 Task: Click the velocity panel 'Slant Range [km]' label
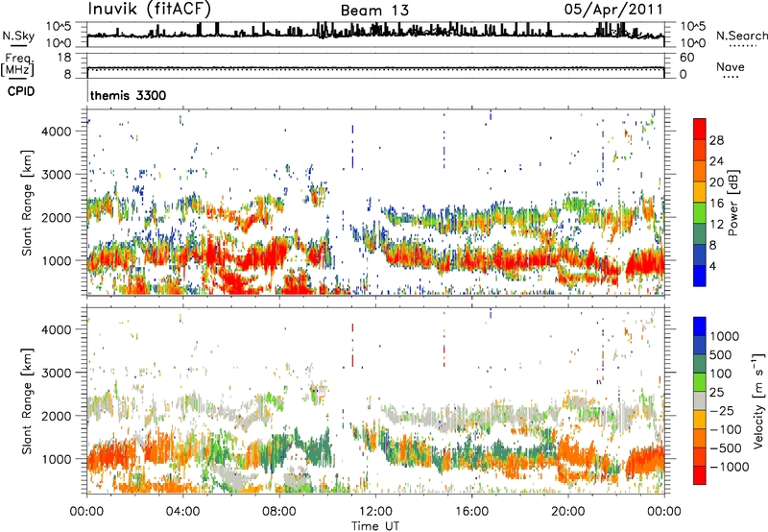pyautogui.click(x=27, y=401)
